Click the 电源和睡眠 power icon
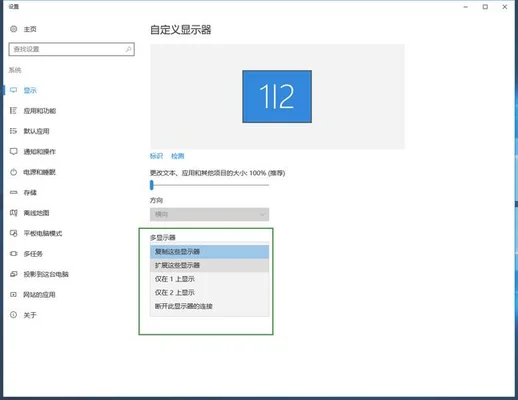 click(x=14, y=172)
